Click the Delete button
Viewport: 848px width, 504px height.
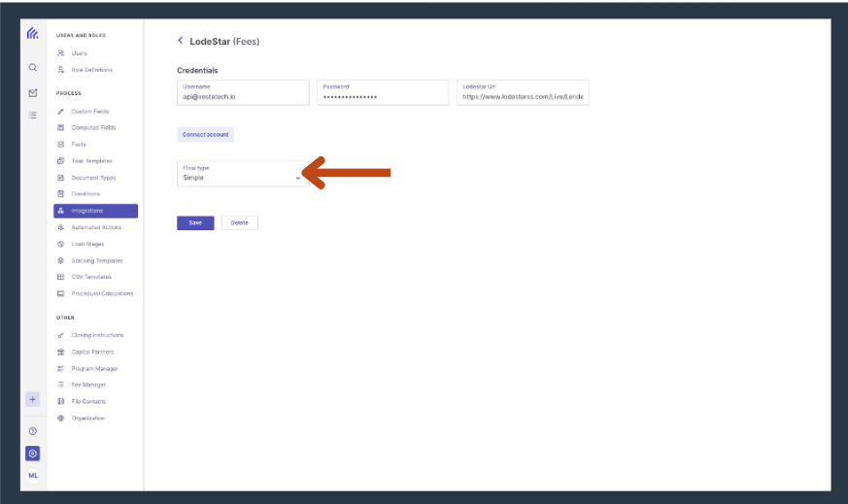coord(240,222)
